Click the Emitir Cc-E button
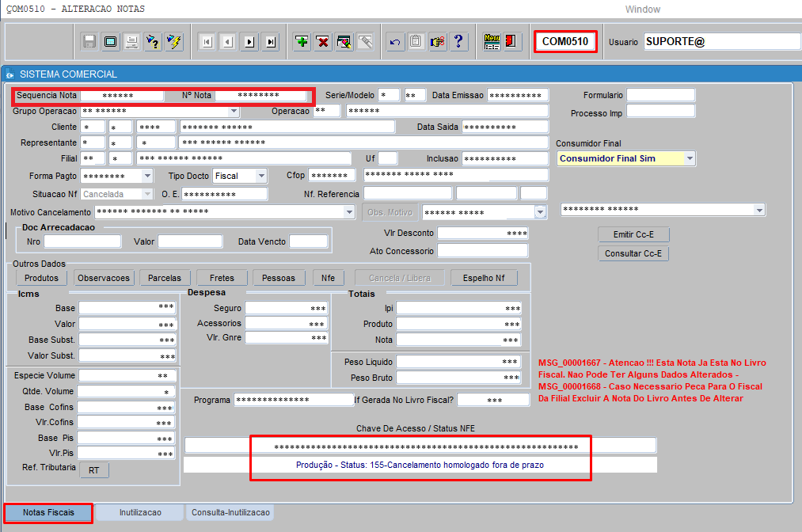802x532 pixels. click(634, 234)
